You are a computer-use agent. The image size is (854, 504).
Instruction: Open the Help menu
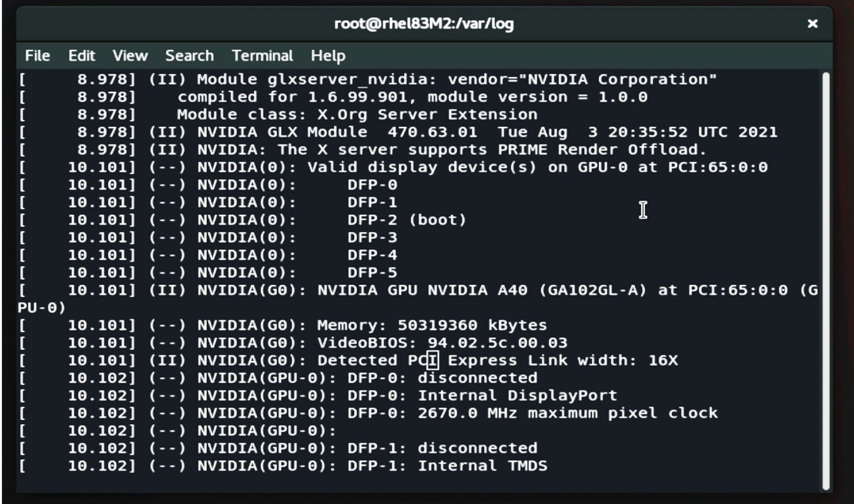[x=328, y=56]
